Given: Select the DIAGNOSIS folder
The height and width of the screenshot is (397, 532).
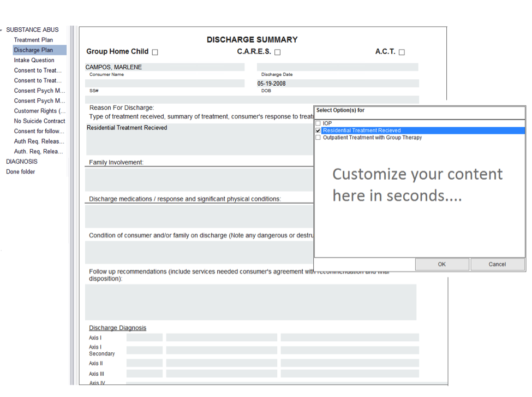Looking at the screenshot, I should 22,162.
